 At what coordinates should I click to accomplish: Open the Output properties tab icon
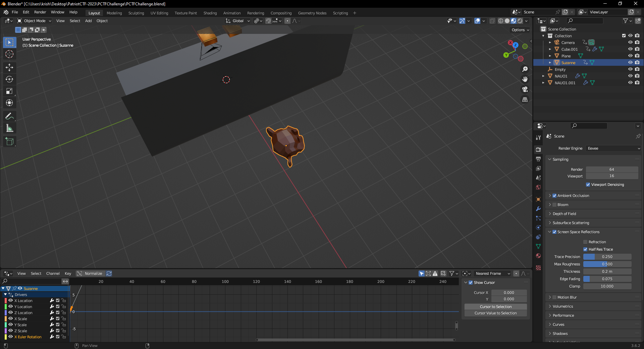tap(538, 159)
